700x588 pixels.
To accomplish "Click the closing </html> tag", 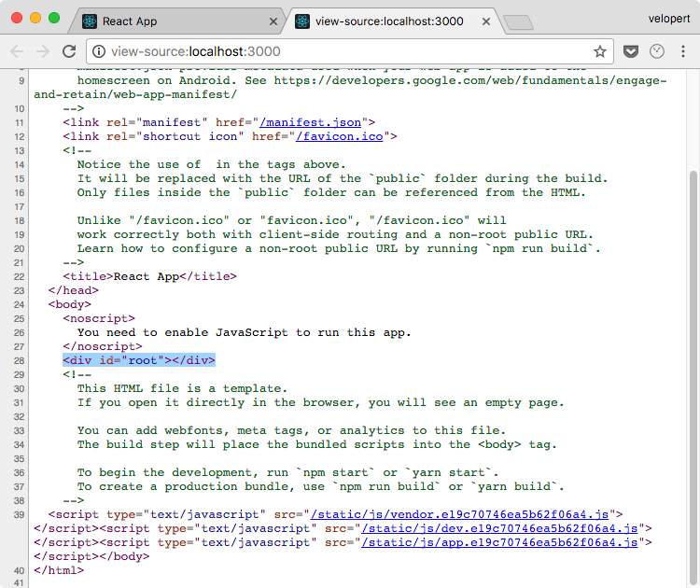I will click(59, 570).
